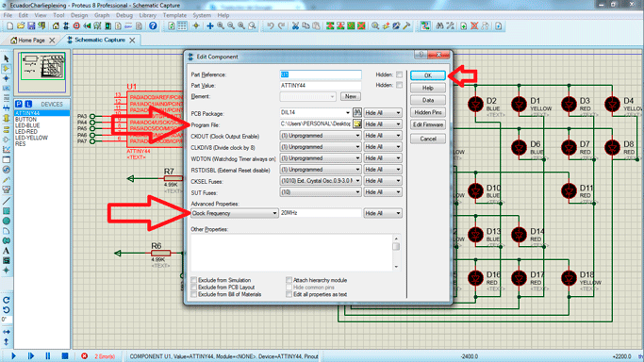The height and width of the screenshot is (362, 644).
Task: Open the PCB Package DIL14 dropdown
Action: 316,112
